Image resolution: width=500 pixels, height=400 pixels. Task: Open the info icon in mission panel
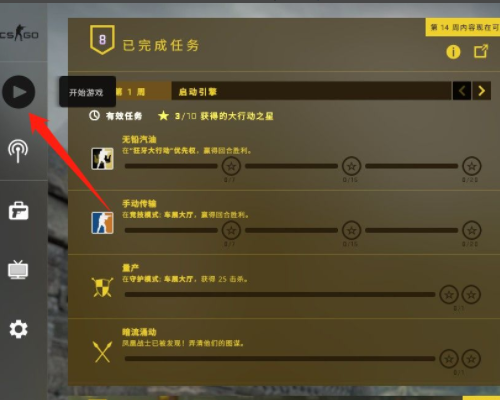click(x=453, y=52)
